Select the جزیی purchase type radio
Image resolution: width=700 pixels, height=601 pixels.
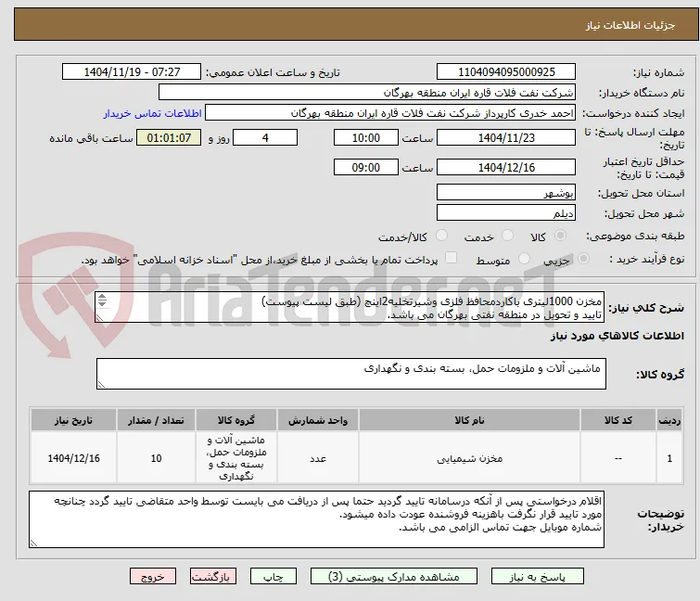[x=583, y=259]
